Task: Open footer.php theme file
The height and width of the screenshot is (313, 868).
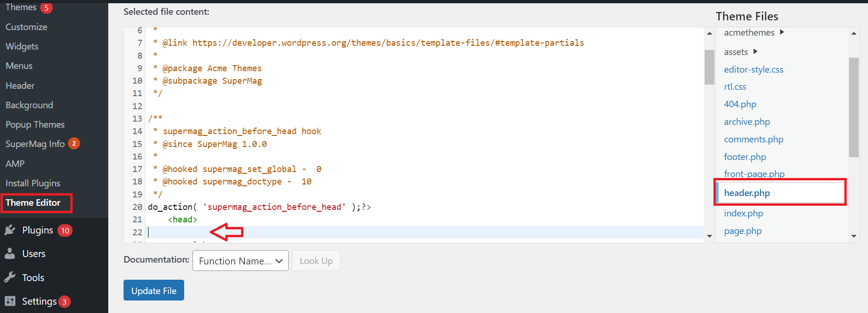Action: tap(745, 157)
